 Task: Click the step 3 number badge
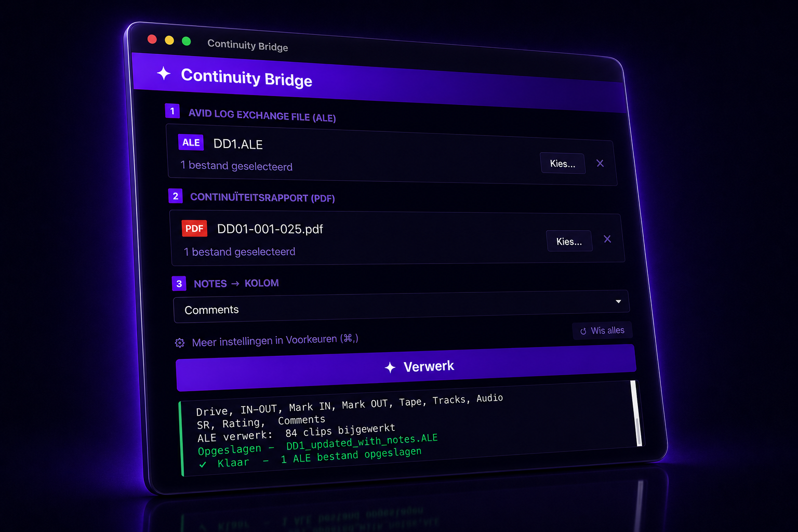pos(179,284)
